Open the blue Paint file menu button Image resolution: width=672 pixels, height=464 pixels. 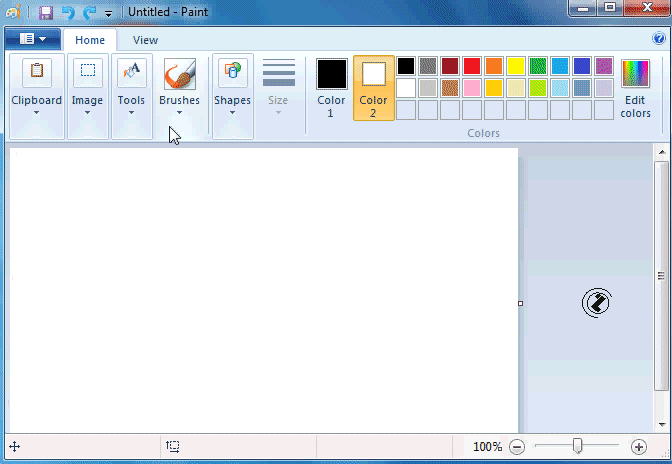pos(31,40)
